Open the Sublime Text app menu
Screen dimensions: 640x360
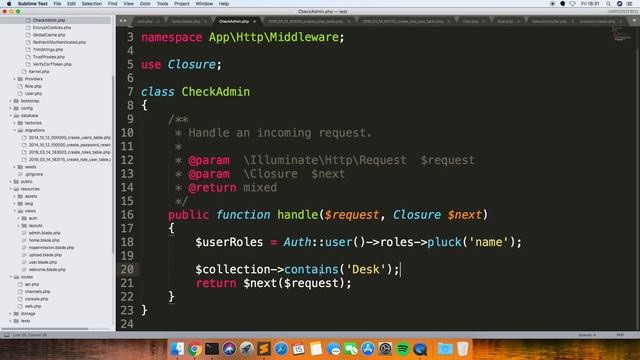click(x=33, y=4)
